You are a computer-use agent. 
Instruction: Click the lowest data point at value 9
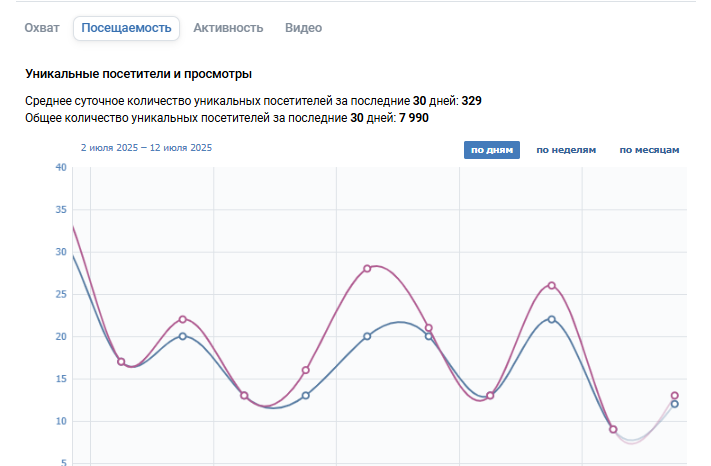(x=613, y=429)
